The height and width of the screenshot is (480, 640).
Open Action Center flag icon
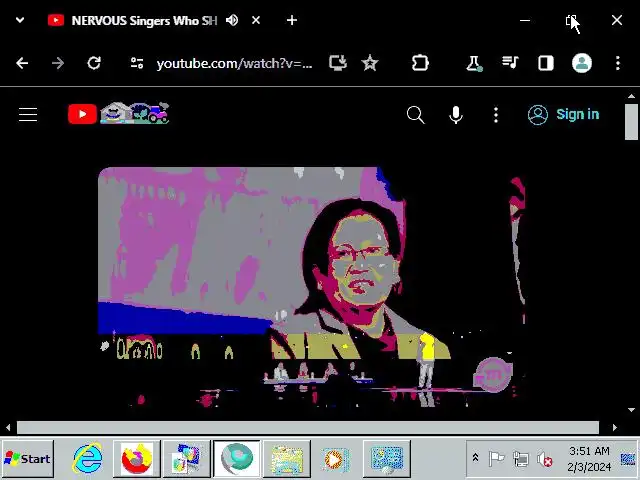point(496,459)
